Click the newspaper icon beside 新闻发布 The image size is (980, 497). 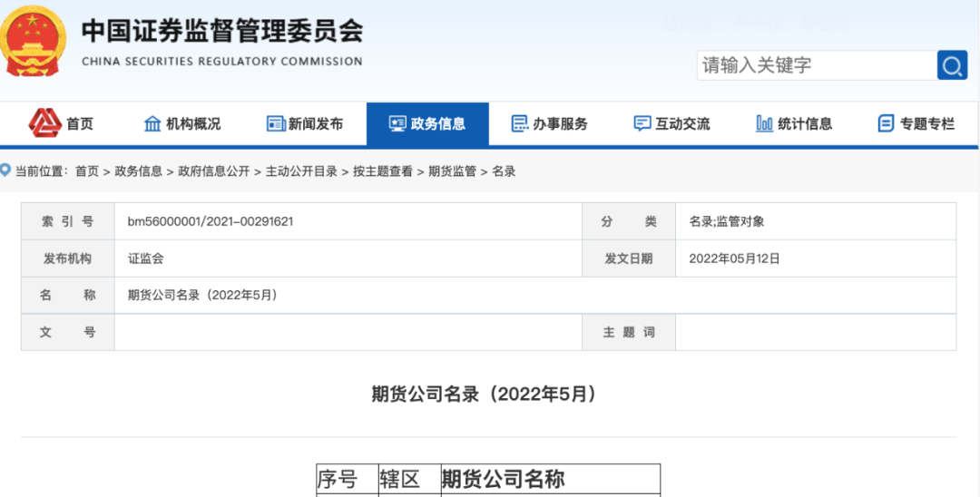point(276,123)
